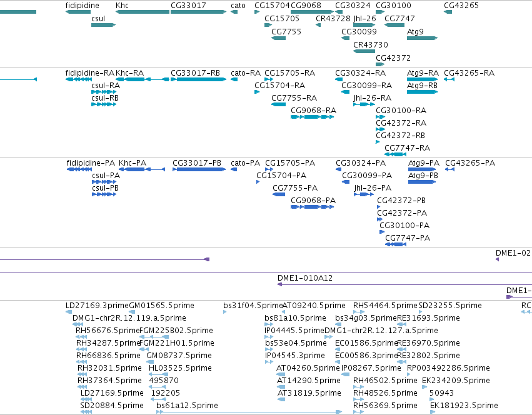
Task: Click the Jhl-26-RA transcript label
Action: [372, 98]
